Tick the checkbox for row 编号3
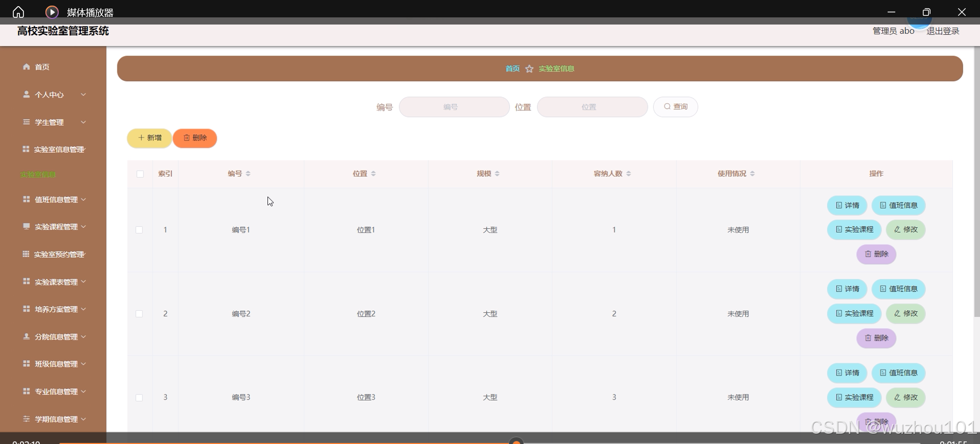This screenshot has height=444, width=980. pyautogui.click(x=139, y=398)
